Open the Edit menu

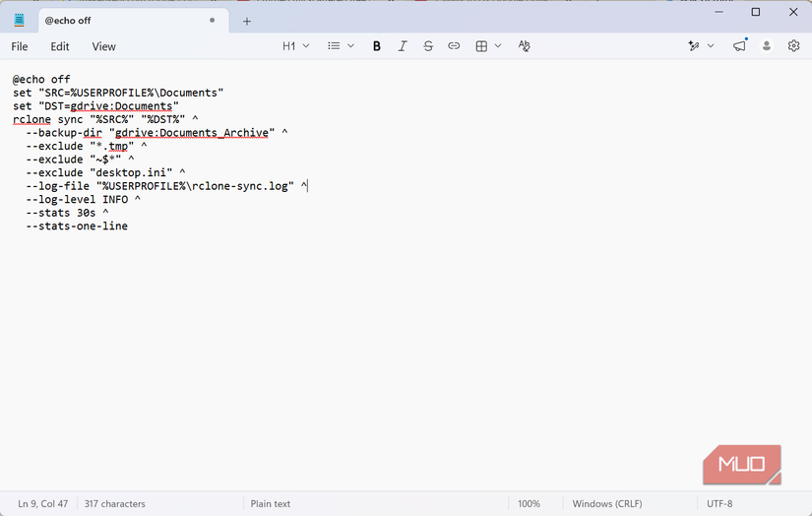pyautogui.click(x=60, y=46)
